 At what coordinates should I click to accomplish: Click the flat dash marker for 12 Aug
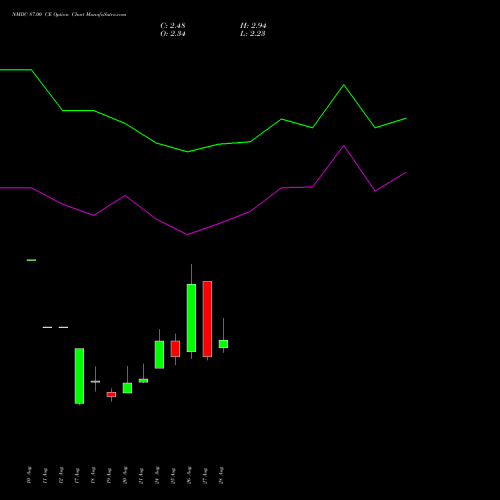point(63,327)
